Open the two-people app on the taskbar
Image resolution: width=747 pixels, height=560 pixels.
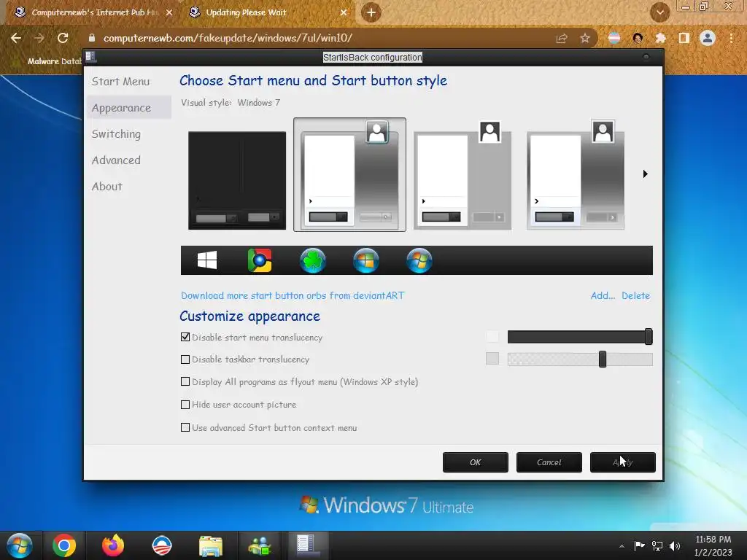(260, 545)
